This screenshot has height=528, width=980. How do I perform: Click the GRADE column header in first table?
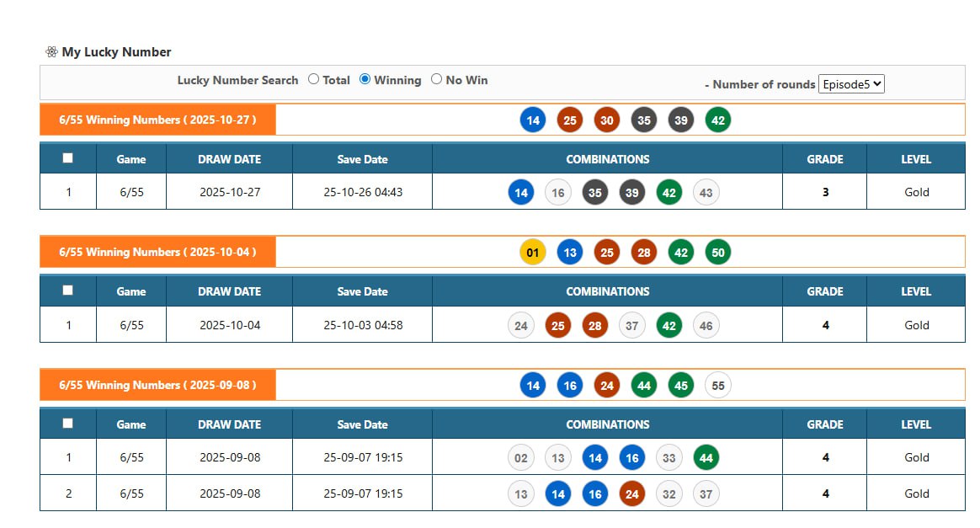[x=824, y=159]
